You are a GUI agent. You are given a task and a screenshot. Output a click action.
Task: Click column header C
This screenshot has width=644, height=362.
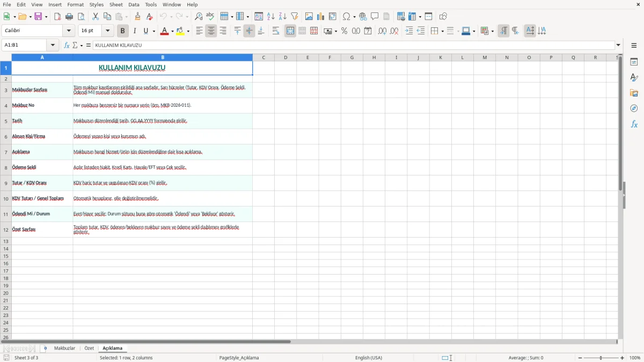pyautogui.click(x=264, y=57)
